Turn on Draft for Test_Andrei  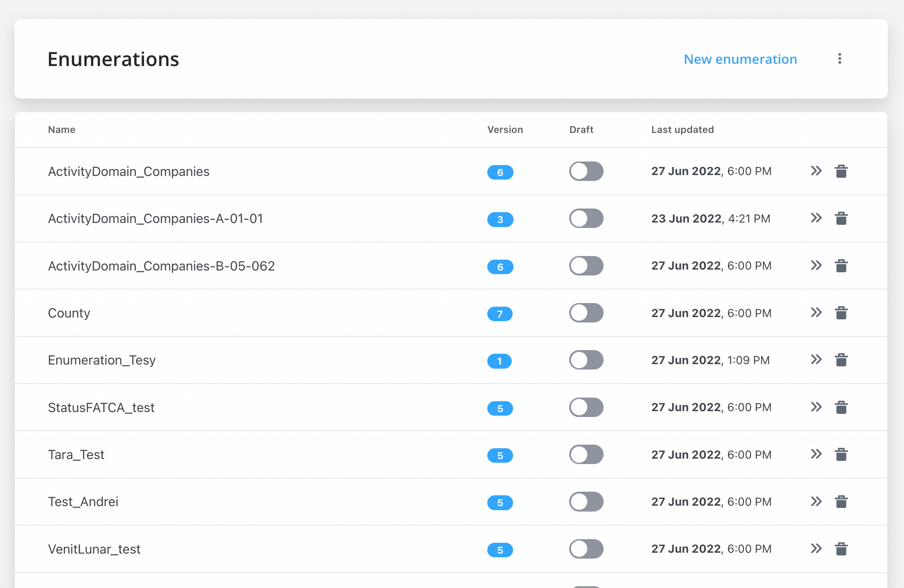point(586,502)
